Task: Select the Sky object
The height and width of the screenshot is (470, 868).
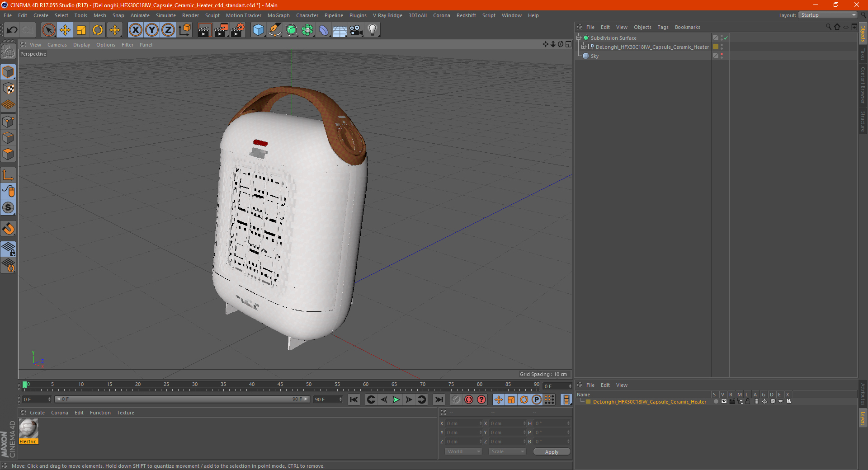Action: point(594,56)
